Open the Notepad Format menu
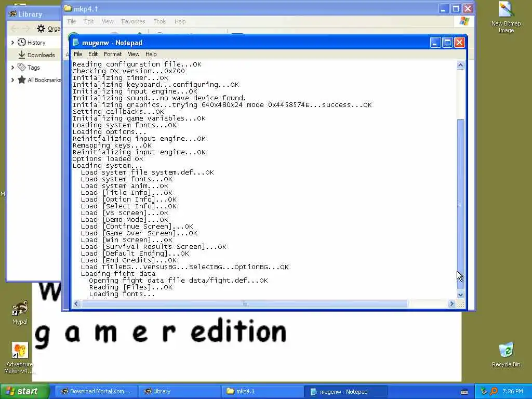The image size is (532, 399). pos(113,54)
